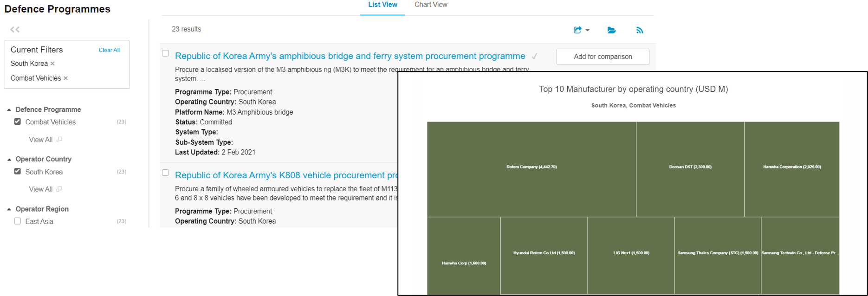Click the Platform Name M3 Amphibious bridge text

[x=234, y=112]
